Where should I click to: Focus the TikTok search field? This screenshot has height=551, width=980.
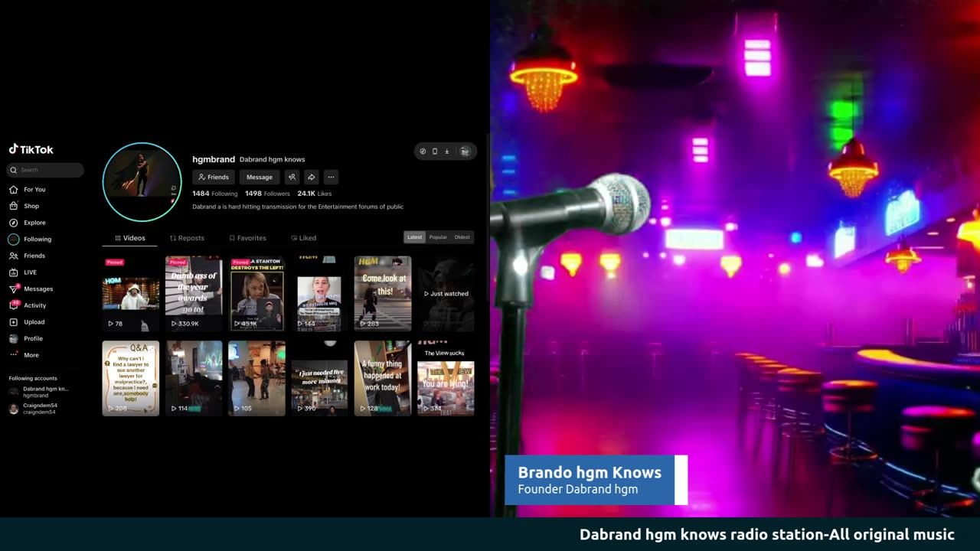tap(45, 170)
